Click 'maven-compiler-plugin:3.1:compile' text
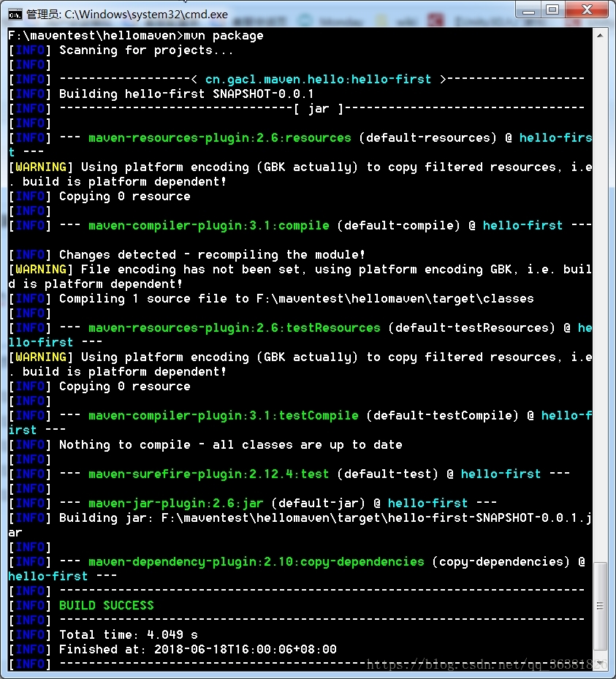 point(209,226)
